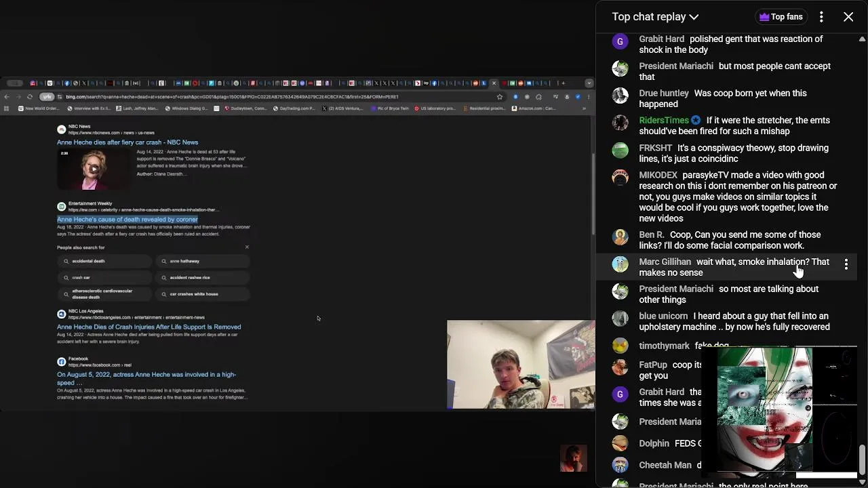Image resolution: width=868 pixels, height=488 pixels.
Task: Click the Facebook site favicon
Action: (61, 362)
